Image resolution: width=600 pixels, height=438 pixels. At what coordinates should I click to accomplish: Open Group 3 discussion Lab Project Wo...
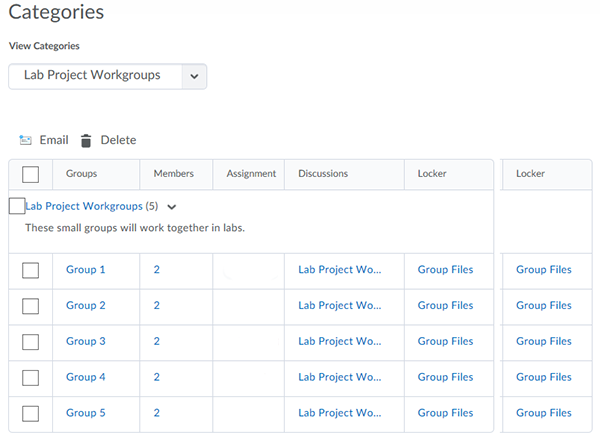[x=339, y=342]
